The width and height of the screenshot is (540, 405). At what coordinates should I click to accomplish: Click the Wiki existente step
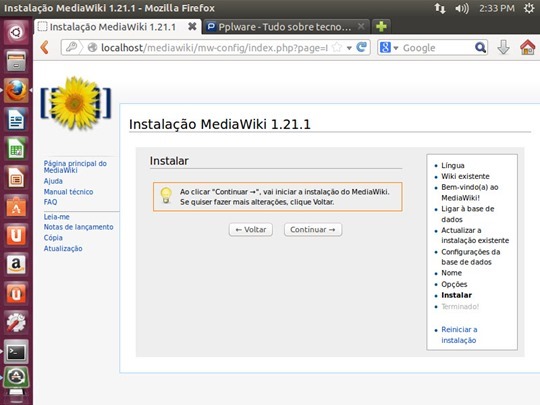pyautogui.click(x=465, y=176)
